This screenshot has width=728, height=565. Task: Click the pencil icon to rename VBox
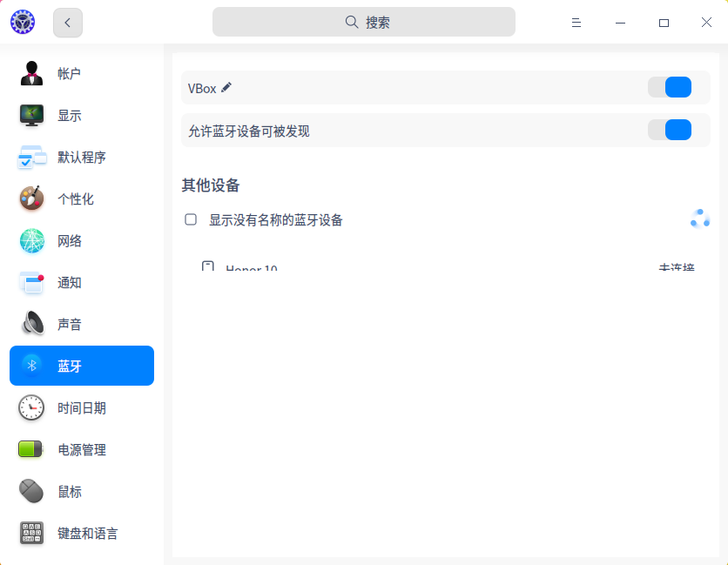coord(226,87)
